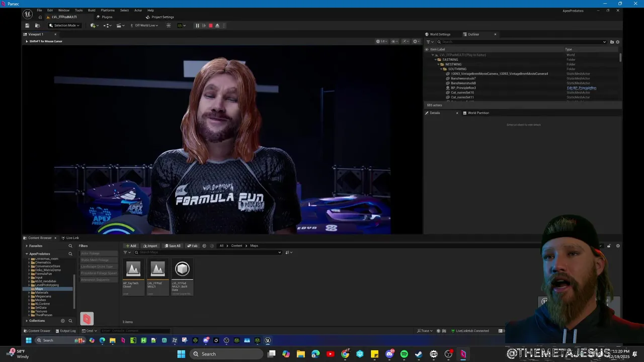Toggle the Static Mesh Foliage filter
The height and width of the screenshot is (362, 644).
[99, 260]
